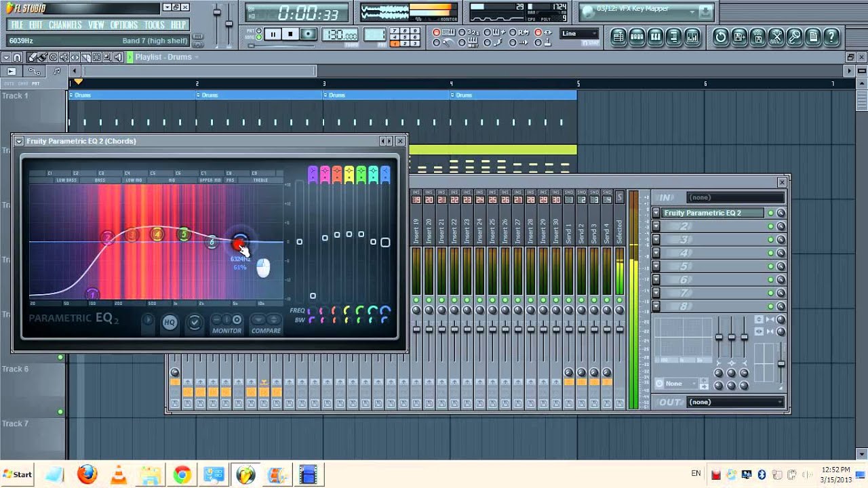Click the COMPARE control in Parametric EQ 2
This screenshot has width=868, height=488.
[266, 323]
